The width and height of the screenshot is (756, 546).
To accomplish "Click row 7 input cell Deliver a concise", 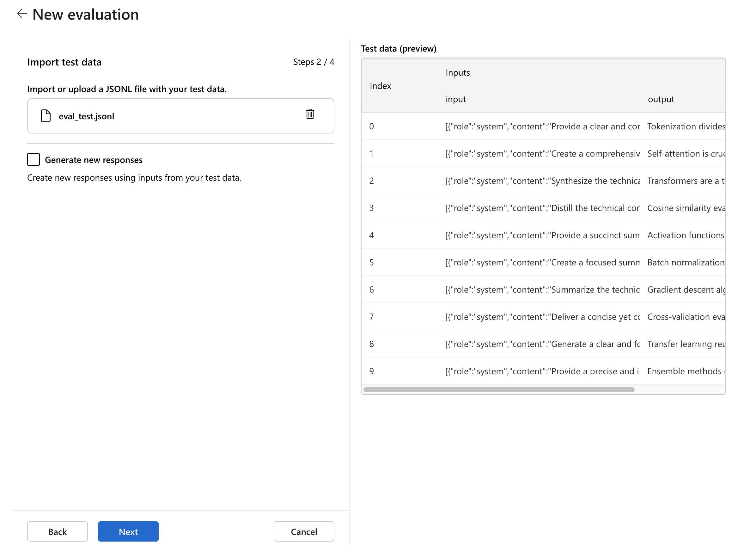I will tap(542, 317).
